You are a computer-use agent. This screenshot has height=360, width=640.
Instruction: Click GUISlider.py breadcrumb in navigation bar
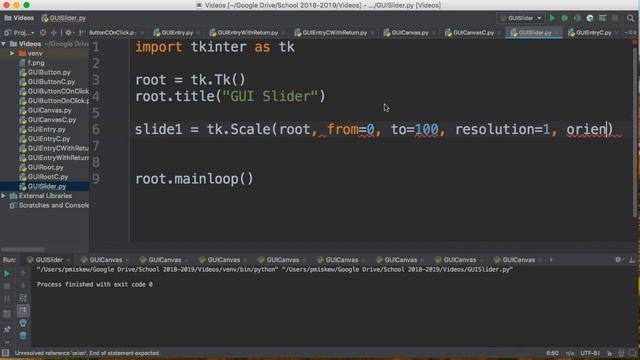pyautogui.click(x=64, y=18)
